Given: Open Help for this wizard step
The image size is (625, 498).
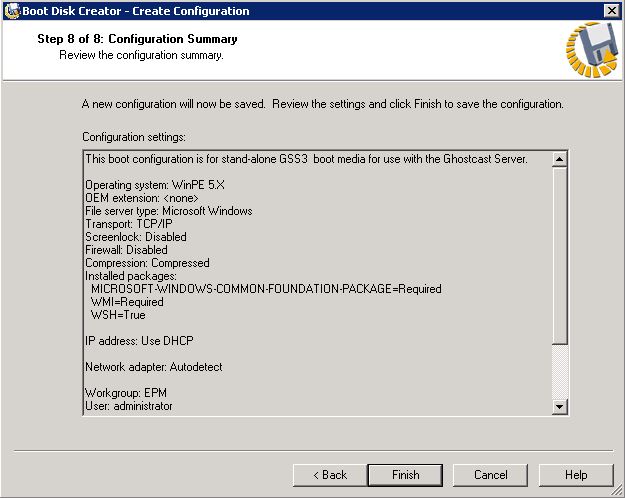Looking at the screenshot, I should coord(576,475).
